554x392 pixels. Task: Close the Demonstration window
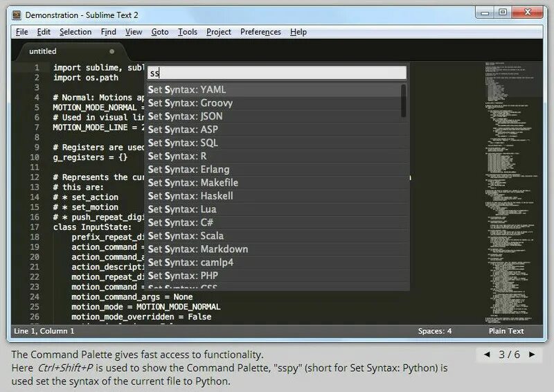pyautogui.click(x=528, y=12)
